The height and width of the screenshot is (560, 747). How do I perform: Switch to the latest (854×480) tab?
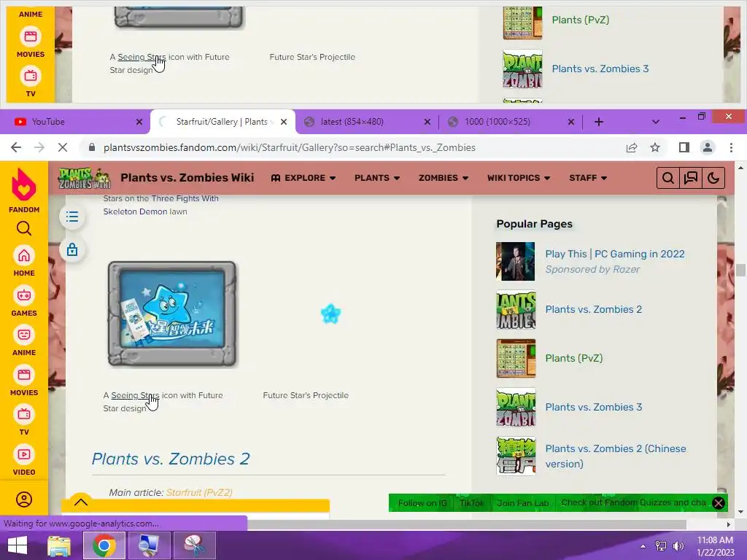point(367,122)
